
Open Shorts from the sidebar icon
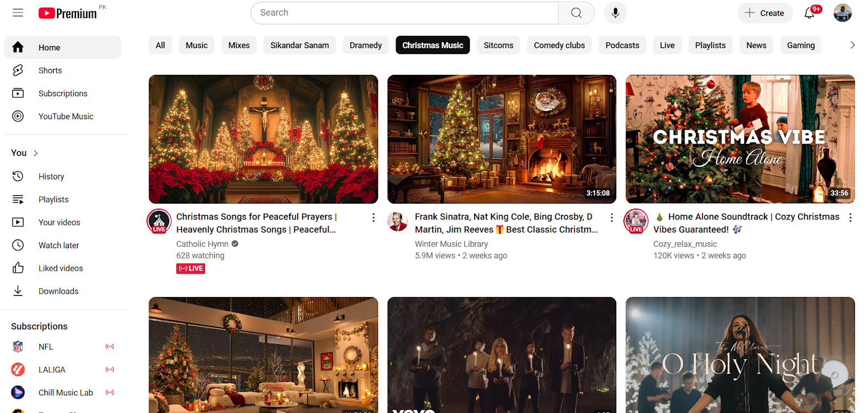[x=18, y=70]
